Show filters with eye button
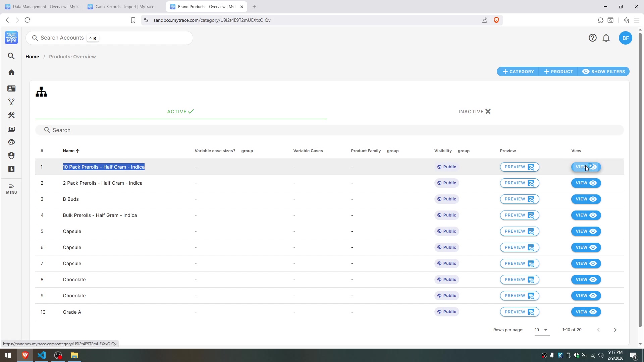 [603, 71]
